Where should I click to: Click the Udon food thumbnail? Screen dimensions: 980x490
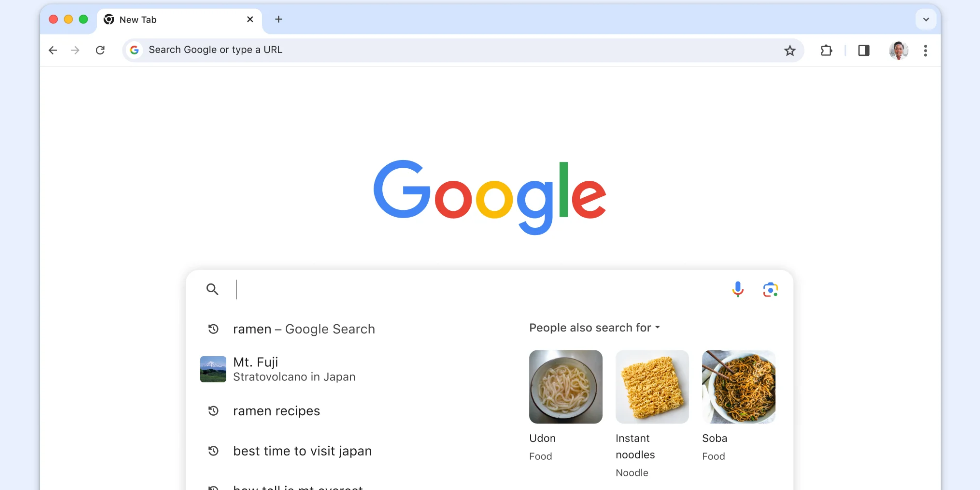click(565, 386)
